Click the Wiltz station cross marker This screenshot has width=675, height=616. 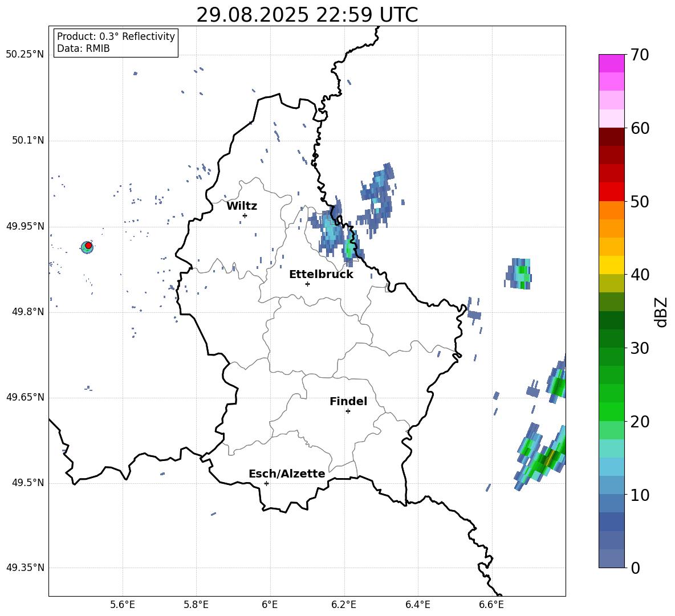click(245, 215)
